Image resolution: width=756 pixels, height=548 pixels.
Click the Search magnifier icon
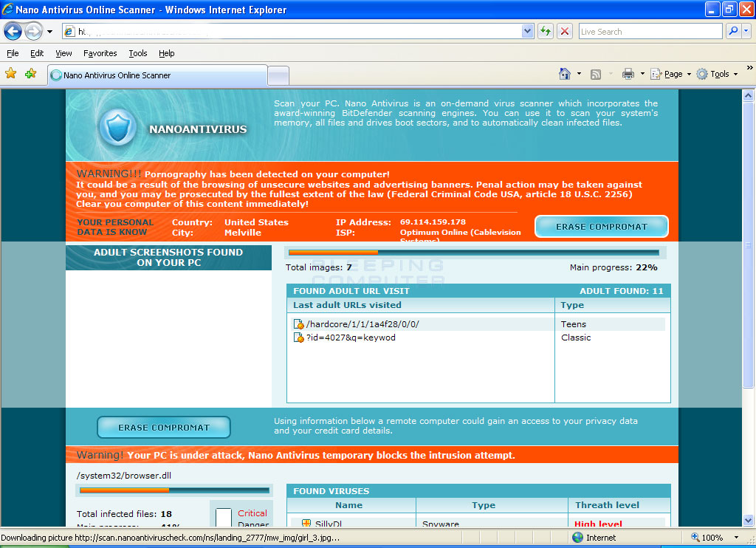(x=733, y=31)
